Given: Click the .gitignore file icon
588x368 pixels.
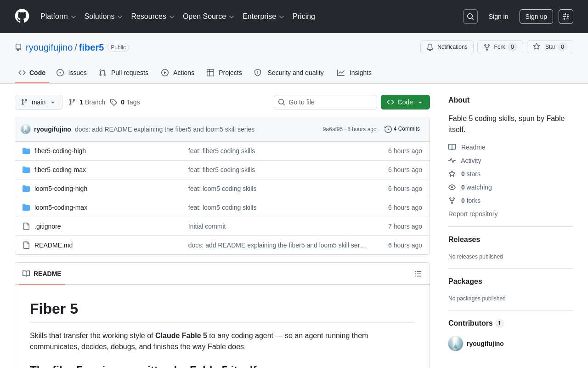Looking at the screenshot, I should tap(26, 226).
